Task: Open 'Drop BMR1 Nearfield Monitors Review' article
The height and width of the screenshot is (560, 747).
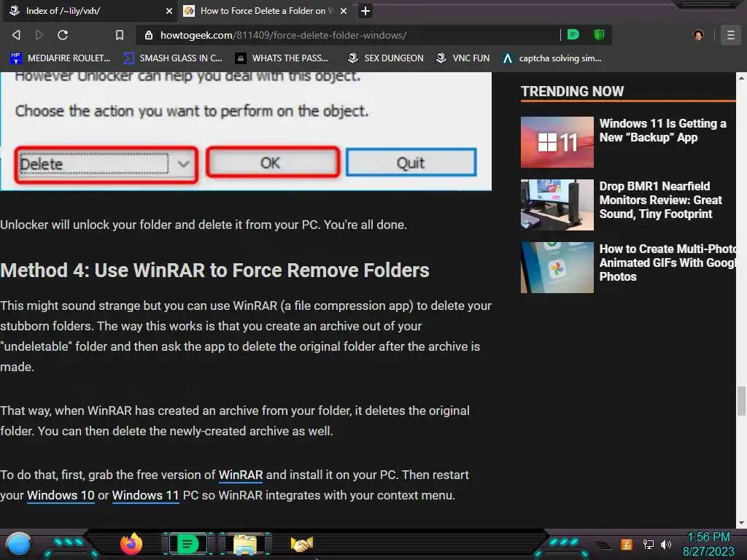Action: [x=660, y=200]
